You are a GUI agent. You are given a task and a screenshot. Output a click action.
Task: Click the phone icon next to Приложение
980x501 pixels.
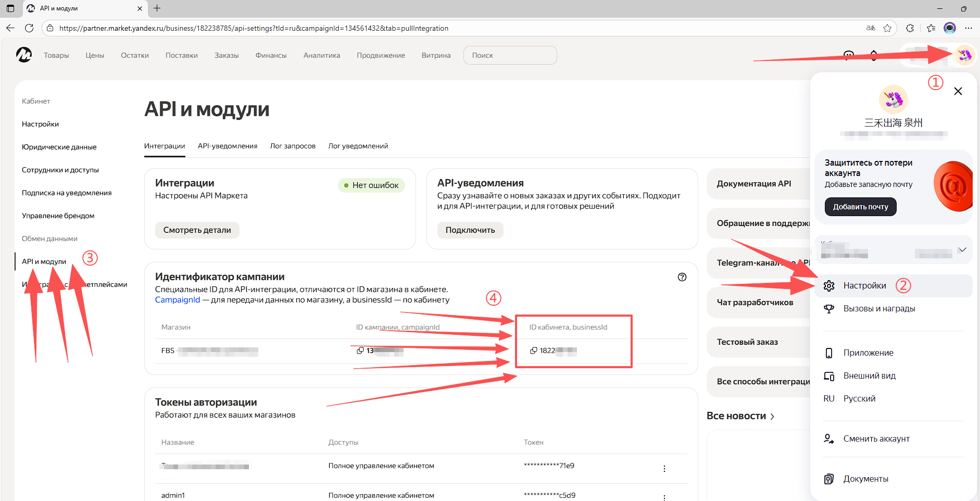point(829,353)
